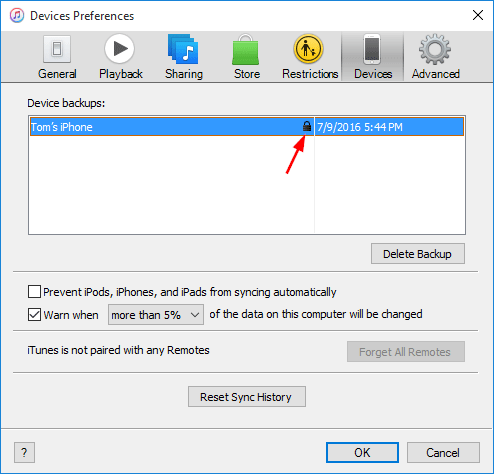This screenshot has height=474, width=494.
Task: Close the Devices Preferences window
Action: pos(478,15)
